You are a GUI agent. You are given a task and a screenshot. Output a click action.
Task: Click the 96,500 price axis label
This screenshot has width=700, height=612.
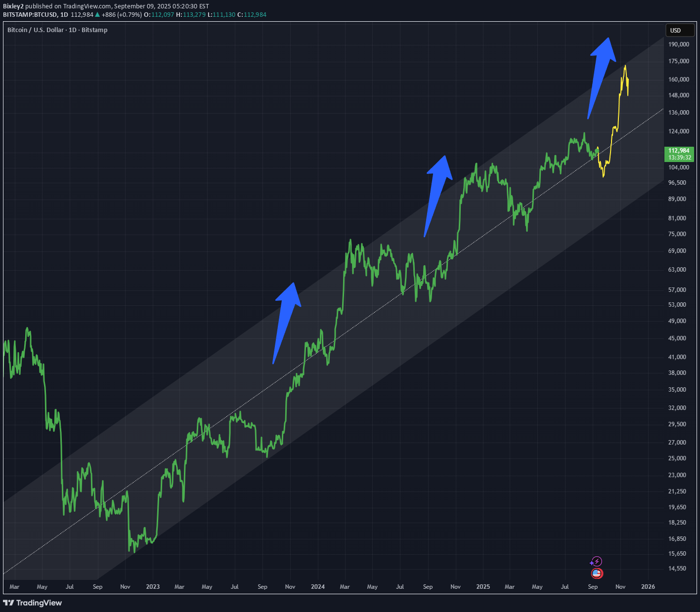point(677,183)
